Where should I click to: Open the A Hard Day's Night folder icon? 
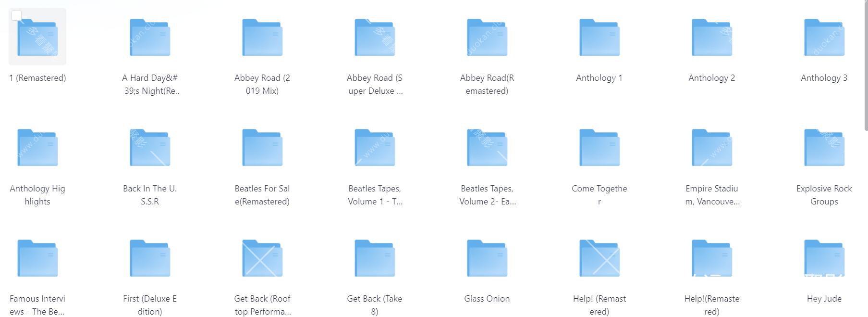(150, 37)
